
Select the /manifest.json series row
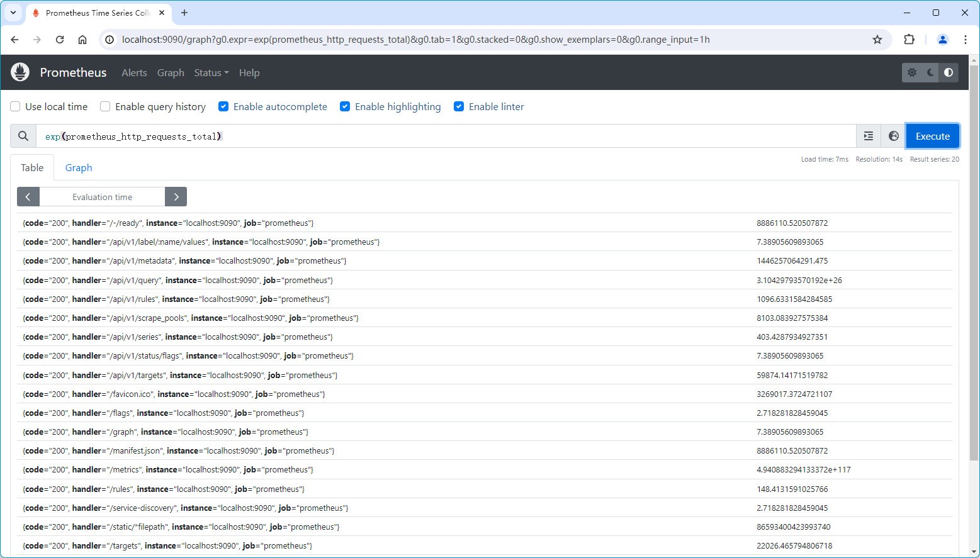[x=484, y=450]
